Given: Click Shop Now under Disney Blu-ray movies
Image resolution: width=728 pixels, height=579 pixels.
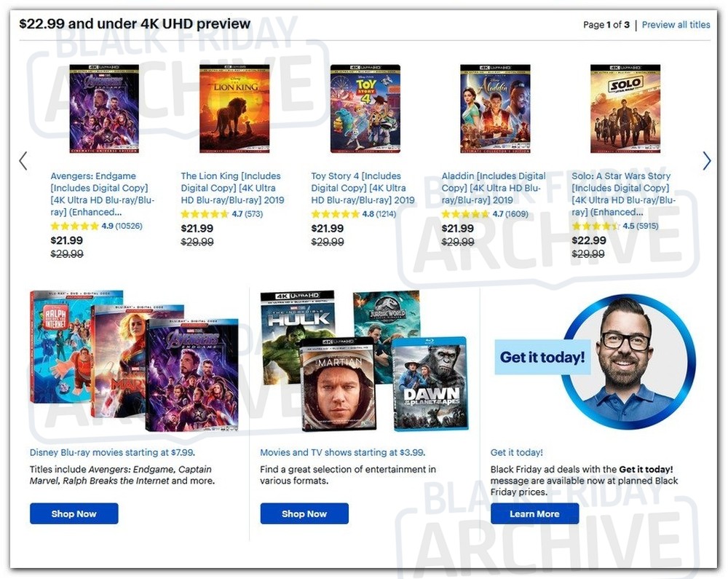Looking at the screenshot, I should click(74, 513).
